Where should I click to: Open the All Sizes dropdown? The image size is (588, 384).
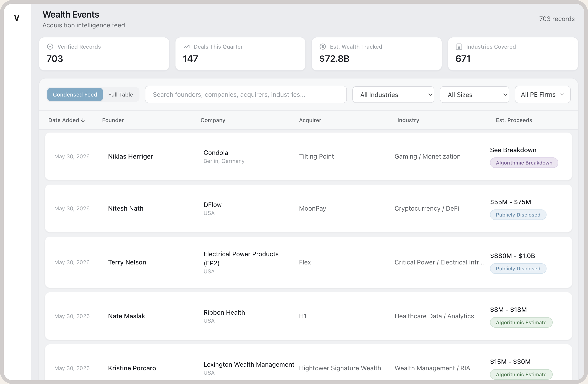click(474, 94)
